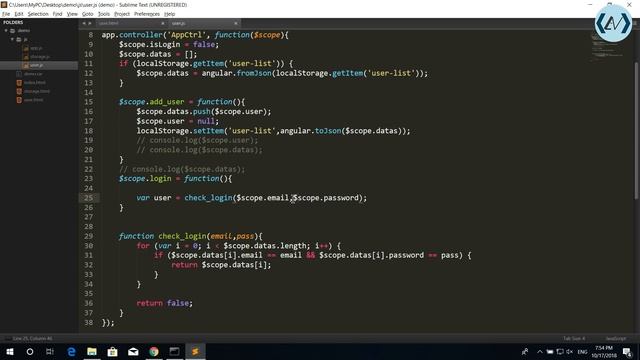Open the Windows Start menu

click(x=10, y=351)
